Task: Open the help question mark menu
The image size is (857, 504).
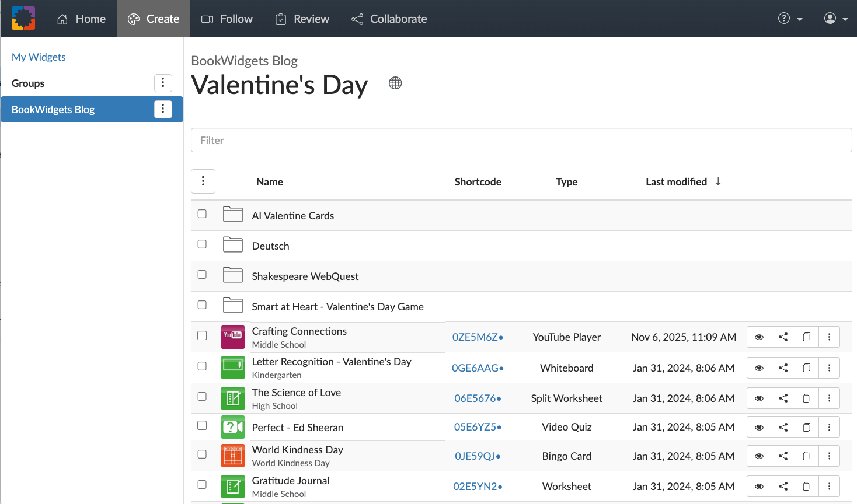Action: 785,18
